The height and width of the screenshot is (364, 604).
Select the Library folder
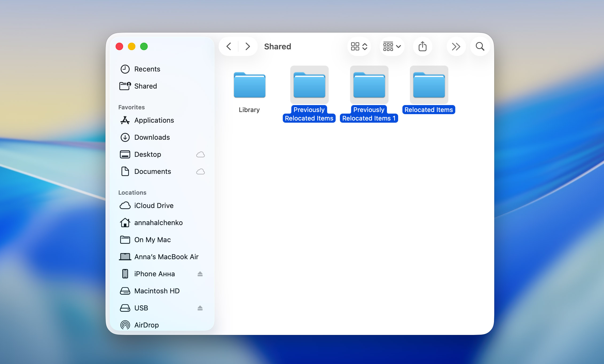click(x=249, y=85)
